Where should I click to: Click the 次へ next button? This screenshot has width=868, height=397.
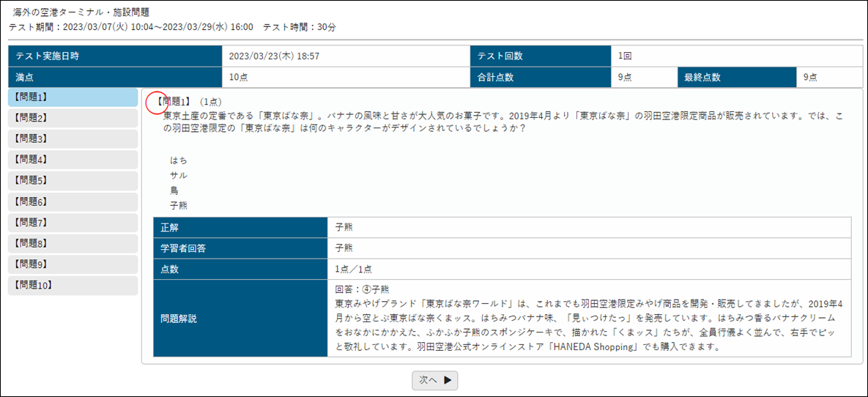click(435, 379)
